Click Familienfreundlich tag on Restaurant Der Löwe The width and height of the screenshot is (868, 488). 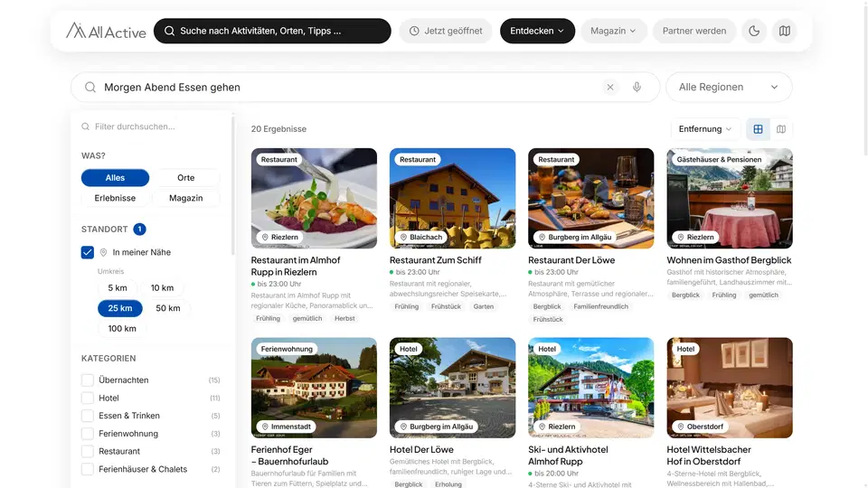point(600,306)
